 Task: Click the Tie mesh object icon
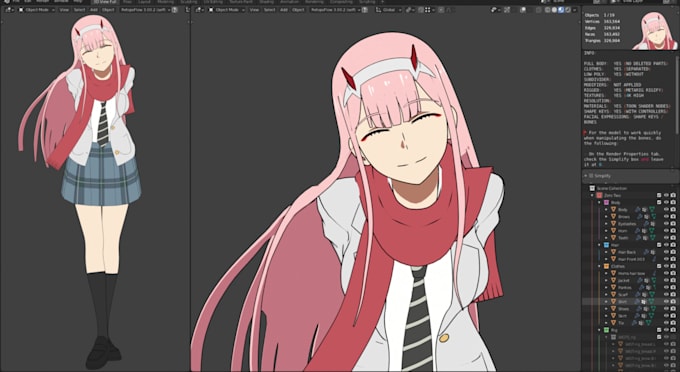614,323
